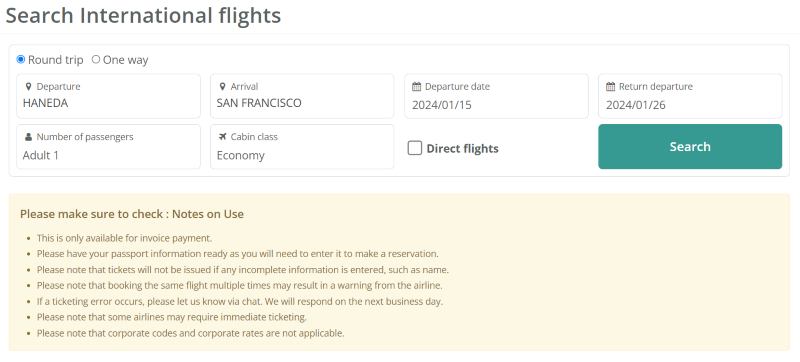Enable the Direct flights checkbox
Image resolution: width=800 pixels, height=362 pixels.
click(x=415, y=148)
